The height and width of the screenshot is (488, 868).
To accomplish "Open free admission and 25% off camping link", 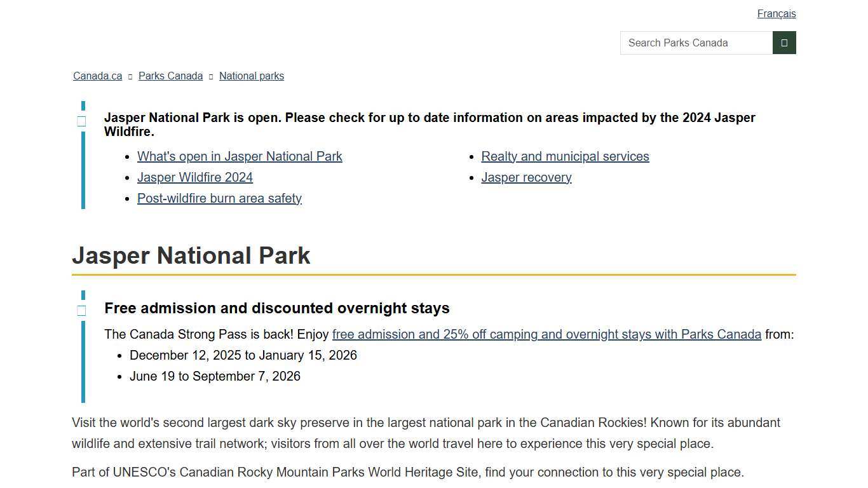I will tap(546, 334).
